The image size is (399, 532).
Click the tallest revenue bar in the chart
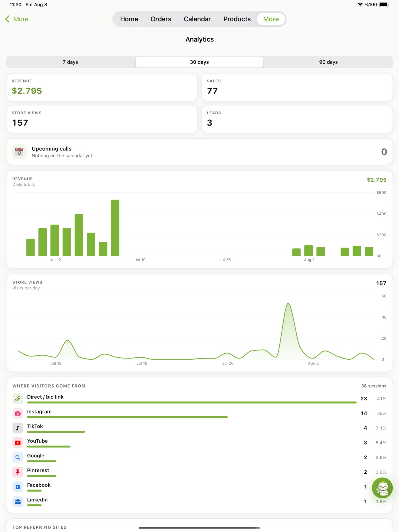115,228
